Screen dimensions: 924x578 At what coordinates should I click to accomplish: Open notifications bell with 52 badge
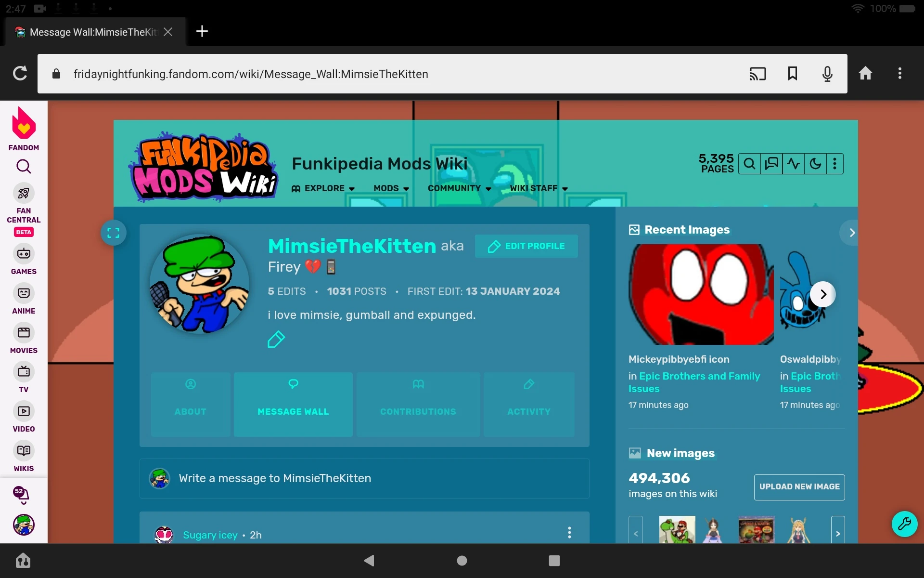coord(22,494)
